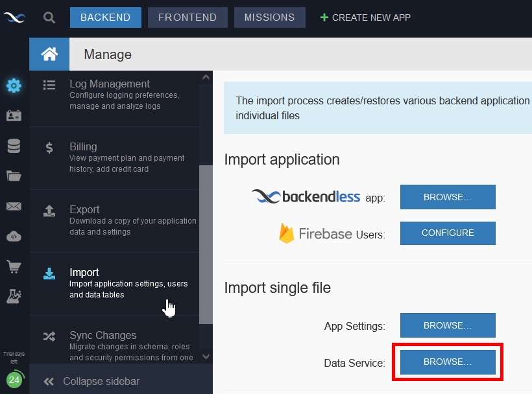Click the Manage menu scrollbar thumb

tap(206, 244)
